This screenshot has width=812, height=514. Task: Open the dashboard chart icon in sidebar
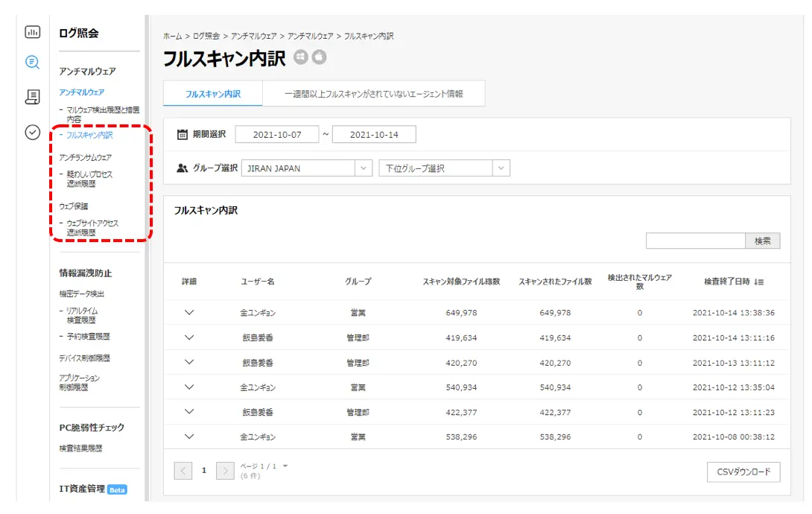click(x=32, y=32)
